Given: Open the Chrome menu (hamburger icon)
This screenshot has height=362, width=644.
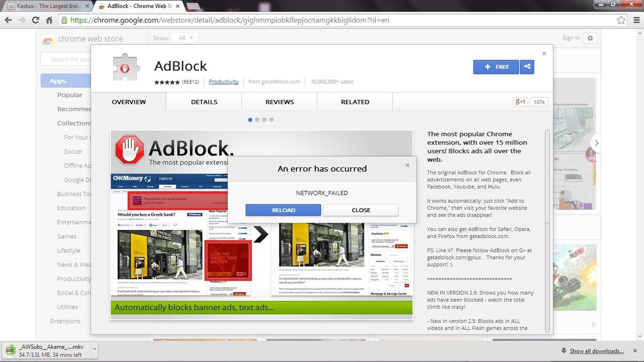Looking at the screenshot, I should [x=635, y=20].
